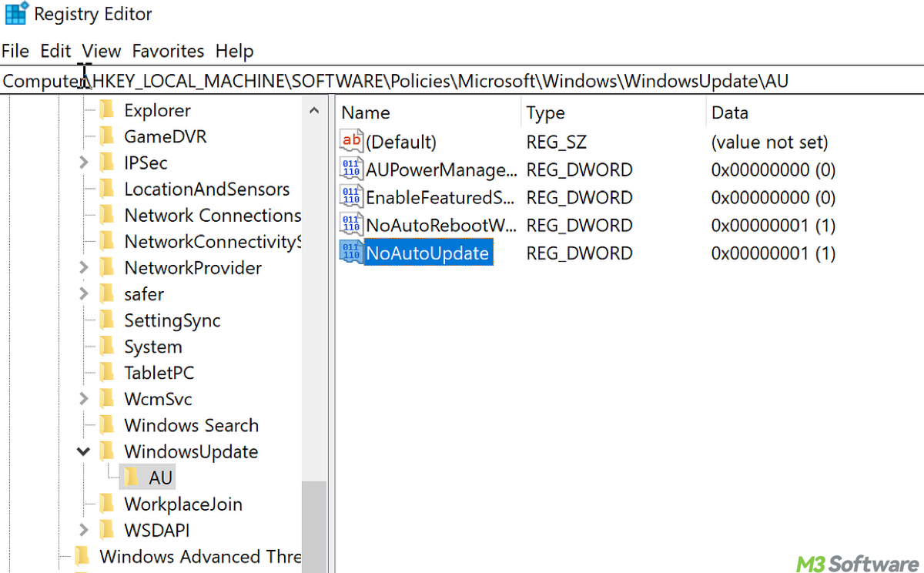Screen dimensions: 924x573
Task: Select the Network Connections folder icon
Action: 107,215
